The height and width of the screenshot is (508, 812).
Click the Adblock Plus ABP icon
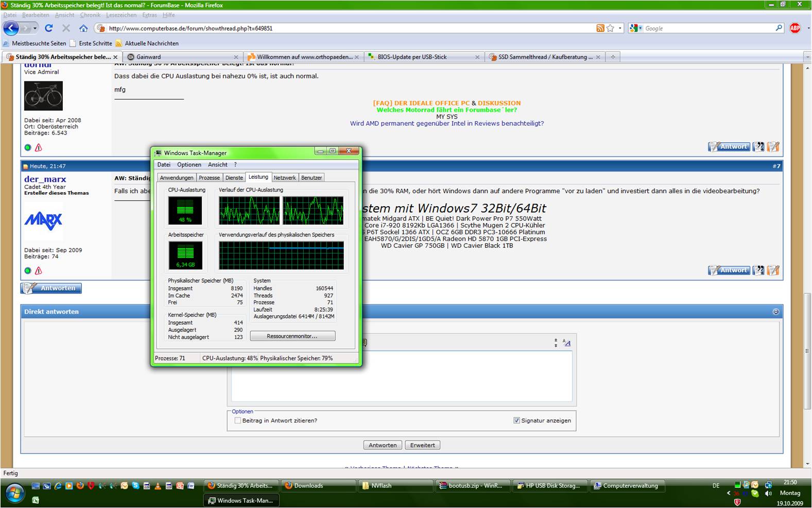point(795,28)
